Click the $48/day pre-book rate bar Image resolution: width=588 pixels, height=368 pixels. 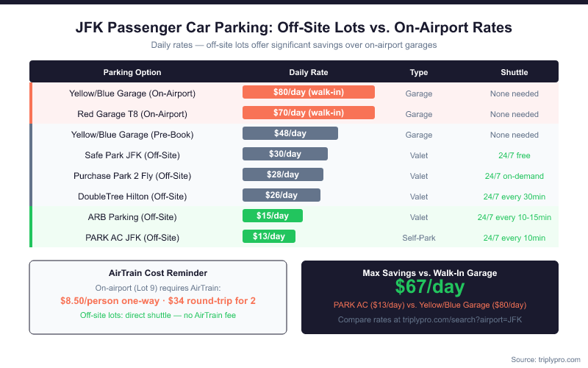tap(290, 134)
